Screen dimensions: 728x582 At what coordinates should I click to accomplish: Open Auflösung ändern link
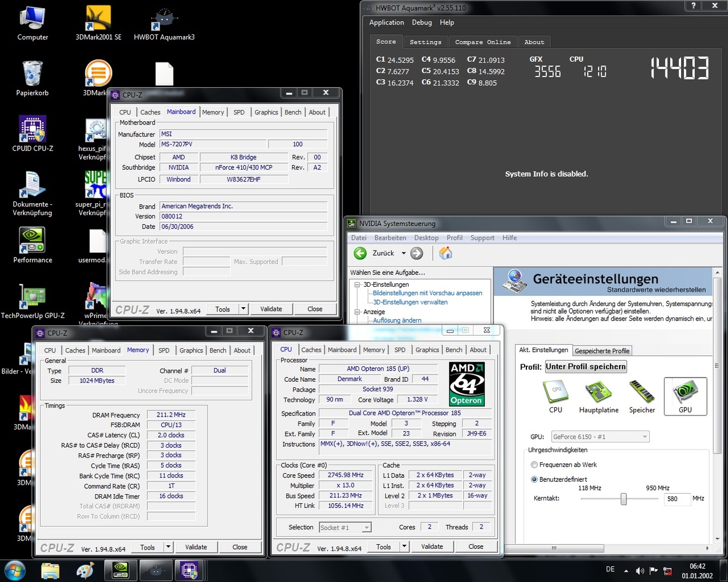397,320
